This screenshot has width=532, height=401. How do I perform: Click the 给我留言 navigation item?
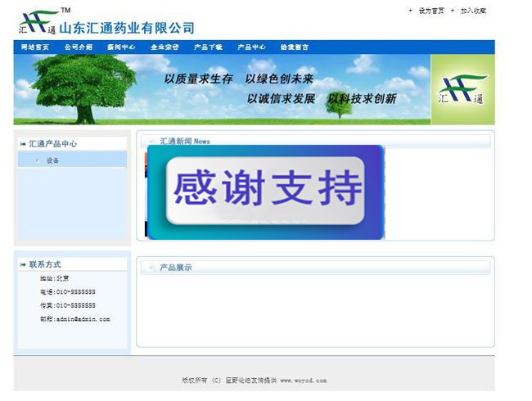295,47
